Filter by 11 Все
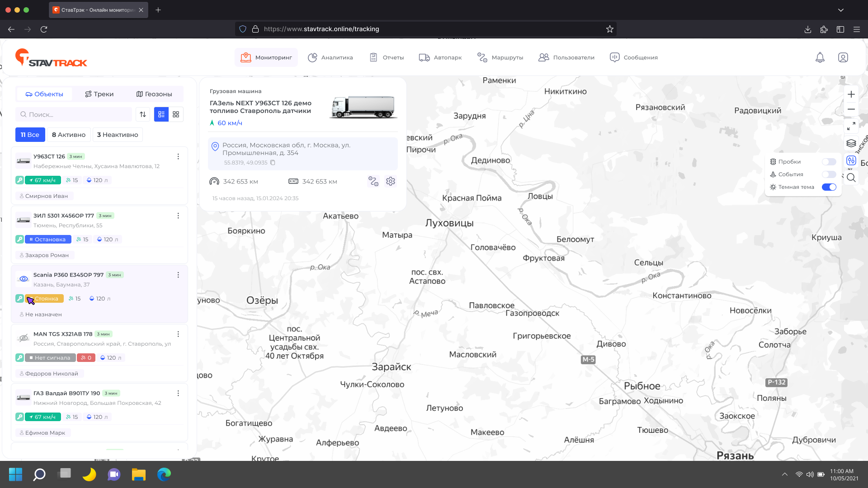The width and height of the screenshot is (868, 488). pos(30,135)
